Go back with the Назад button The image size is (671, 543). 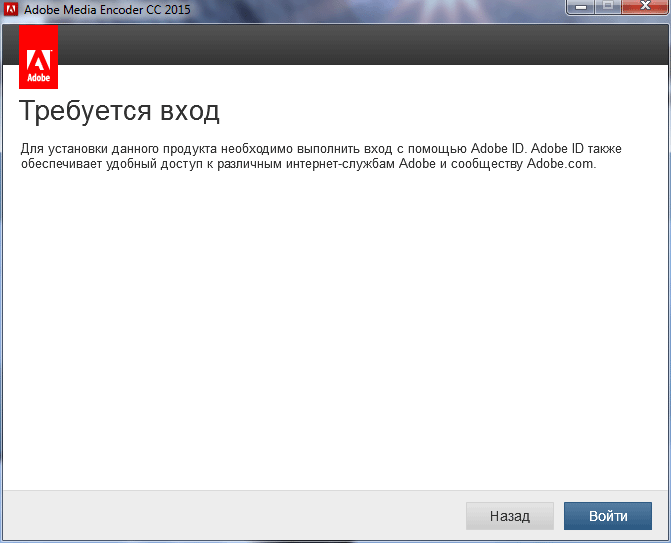click(x=510, y=516)
